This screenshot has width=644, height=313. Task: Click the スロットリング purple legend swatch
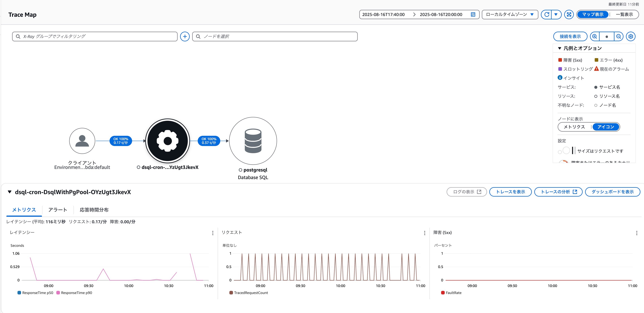coord(560,69)
